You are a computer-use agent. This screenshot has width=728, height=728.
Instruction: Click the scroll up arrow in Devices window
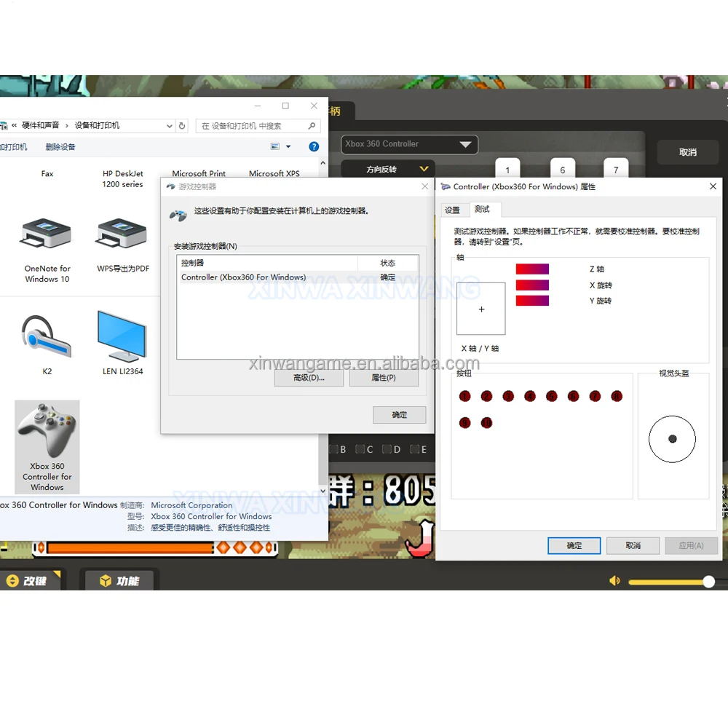pyautogui.click(x=323, y=163)
